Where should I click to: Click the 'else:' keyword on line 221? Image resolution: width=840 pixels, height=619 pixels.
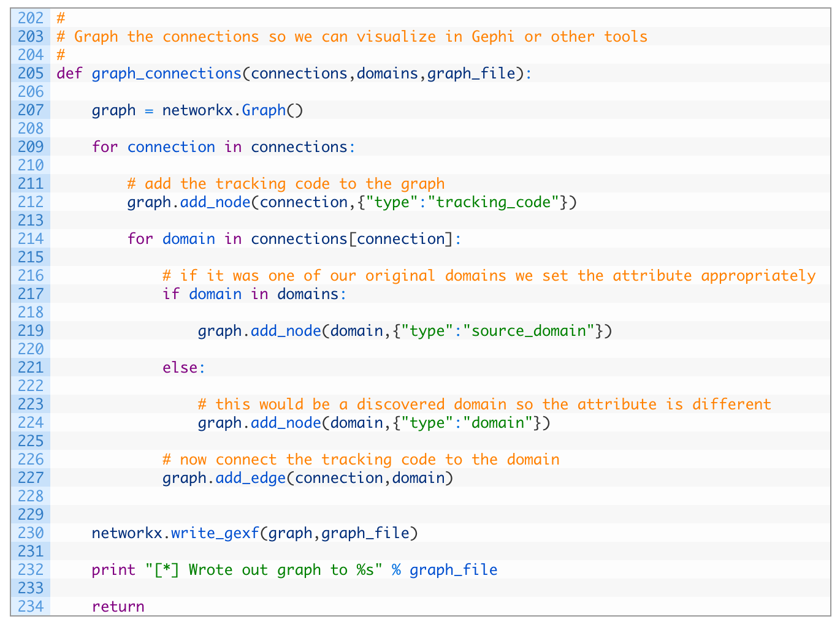(184, 368)
